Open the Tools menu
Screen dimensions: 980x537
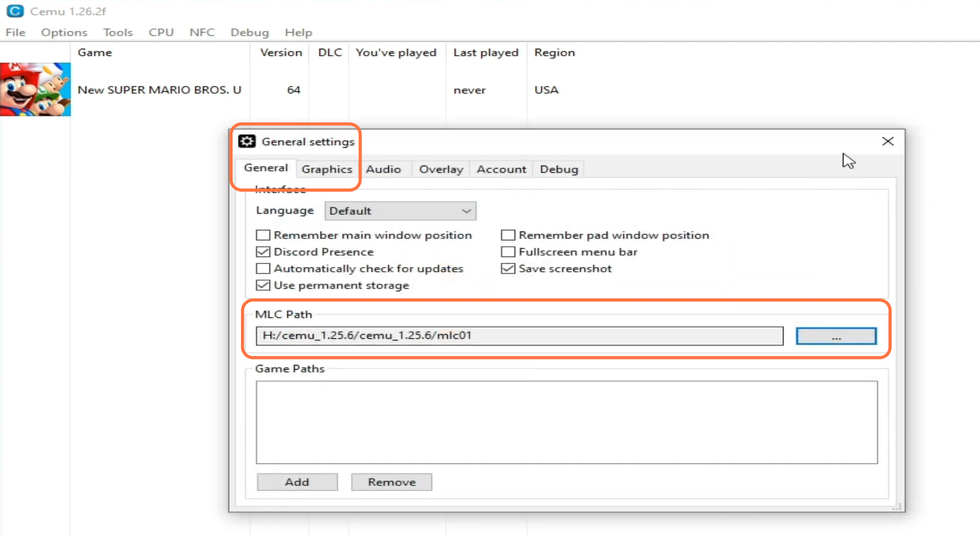pos(118,32)
